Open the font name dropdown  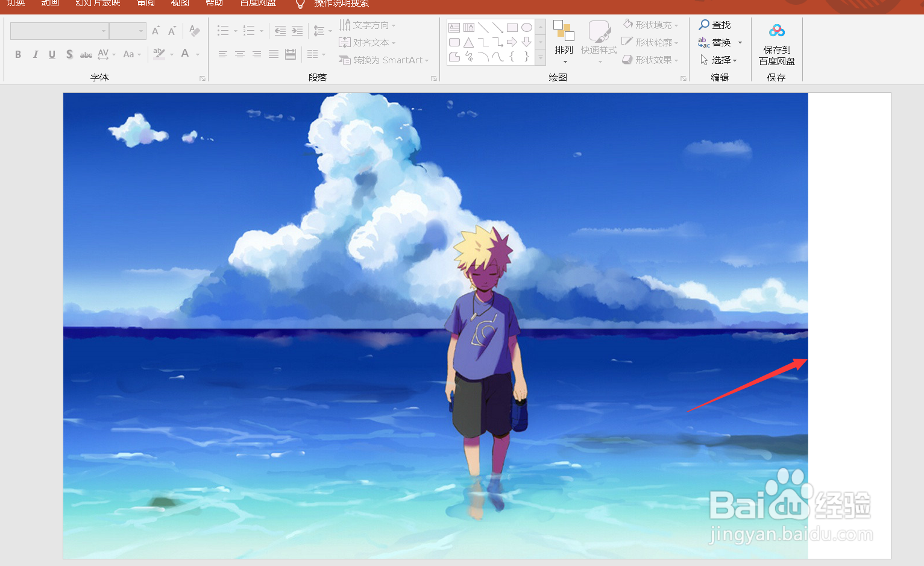[x=104, y=31]
